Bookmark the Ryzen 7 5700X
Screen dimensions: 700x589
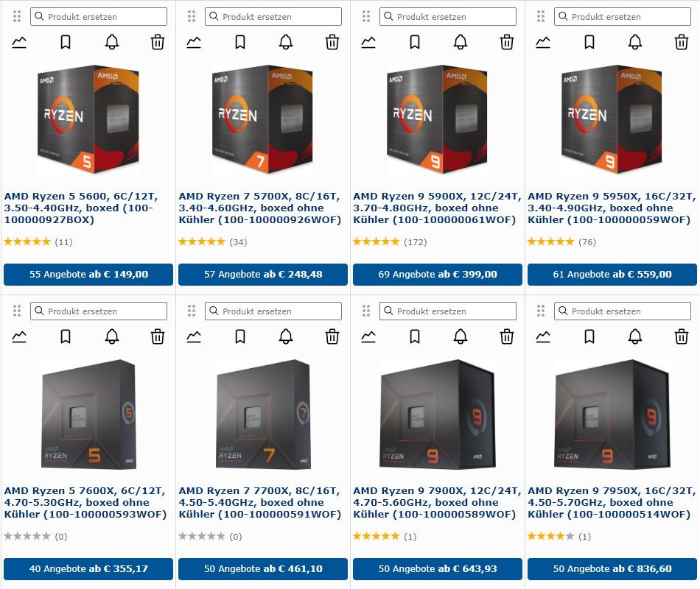pos(240,42)
